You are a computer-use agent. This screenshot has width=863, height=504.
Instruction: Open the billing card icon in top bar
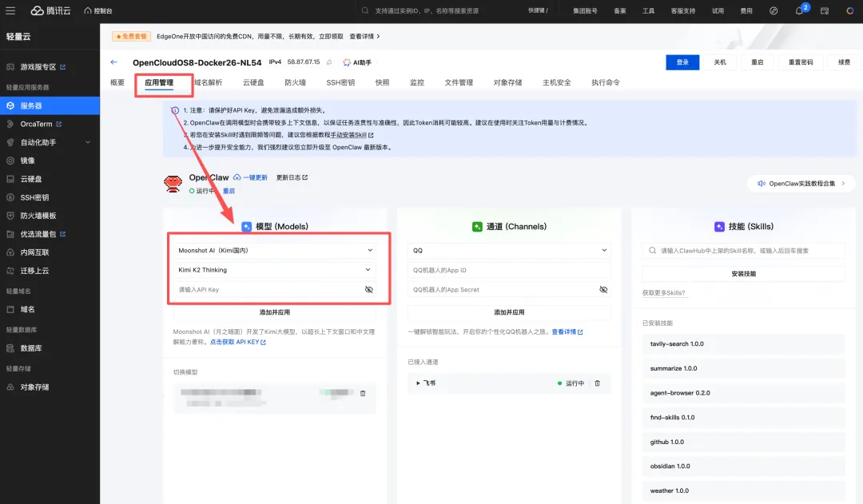[825, 10]
